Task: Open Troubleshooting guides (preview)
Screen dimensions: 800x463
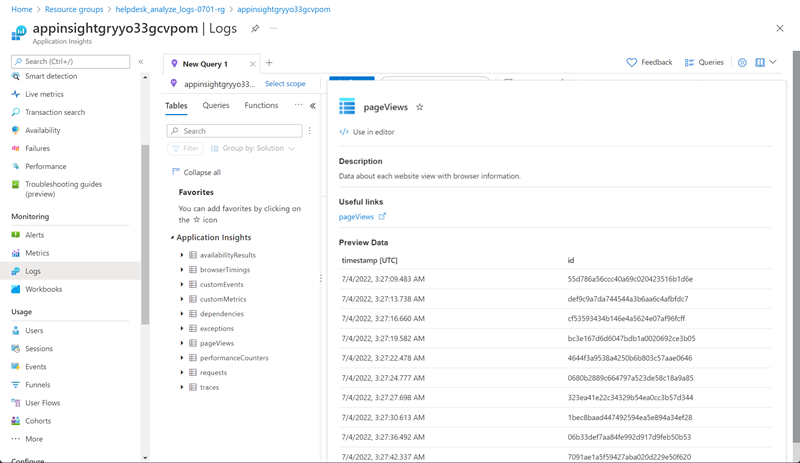Action: pos(63,189)
